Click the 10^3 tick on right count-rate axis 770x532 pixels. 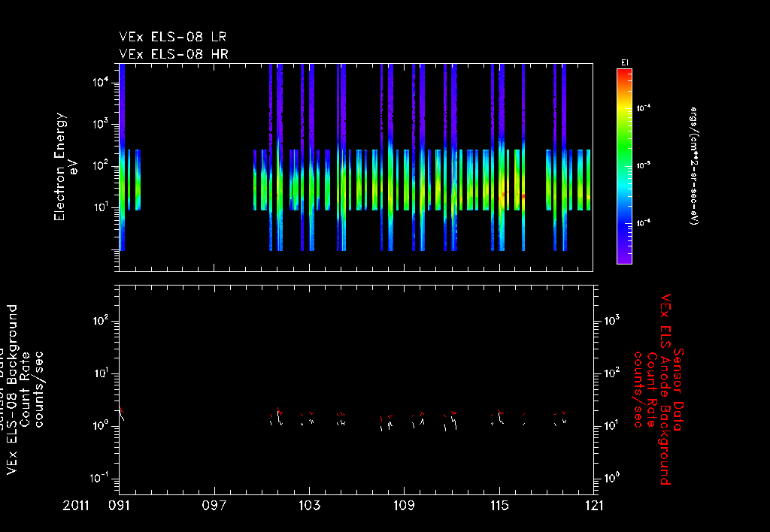coord(611,321)
